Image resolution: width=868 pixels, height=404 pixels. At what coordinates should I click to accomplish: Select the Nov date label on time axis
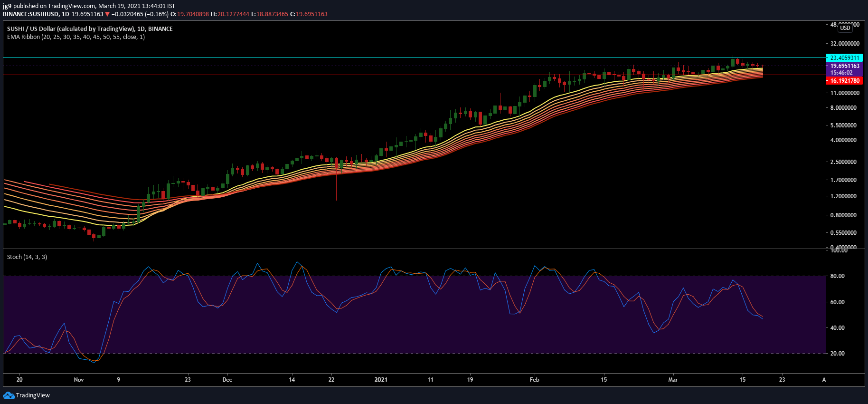point(79,380)
